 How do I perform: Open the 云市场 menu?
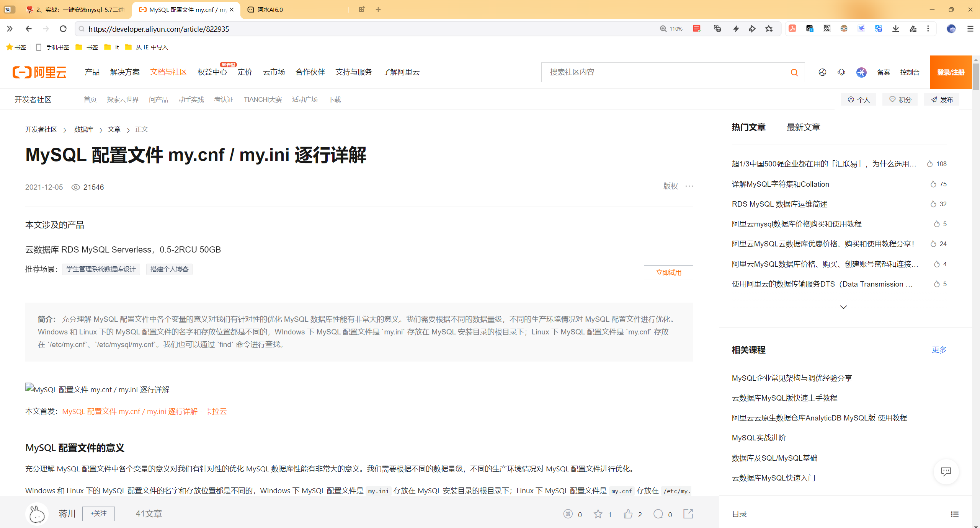[x=274, y=72]
